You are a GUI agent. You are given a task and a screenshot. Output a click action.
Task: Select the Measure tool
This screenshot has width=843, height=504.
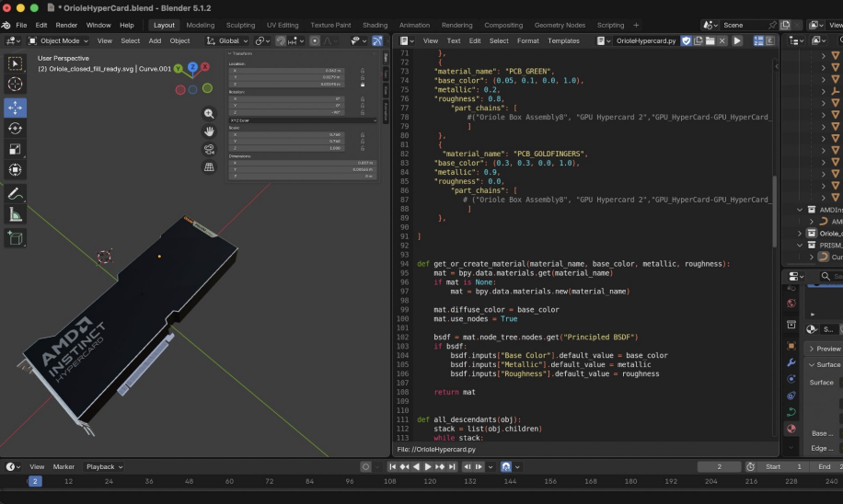point(15,215)
